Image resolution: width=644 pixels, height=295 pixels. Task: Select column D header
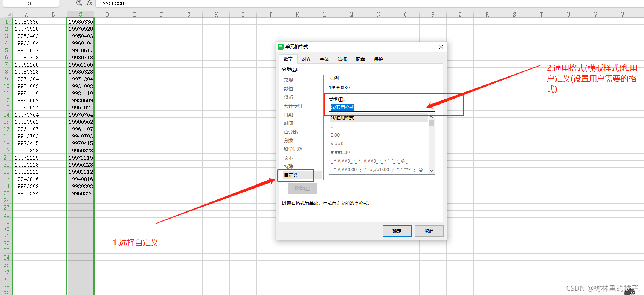108,15
